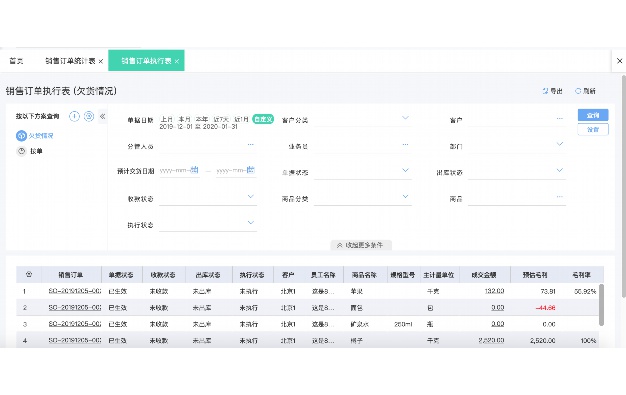Collapse the query scheme side panel
Screen dimensions: 626x395
[x=103, y=116]
